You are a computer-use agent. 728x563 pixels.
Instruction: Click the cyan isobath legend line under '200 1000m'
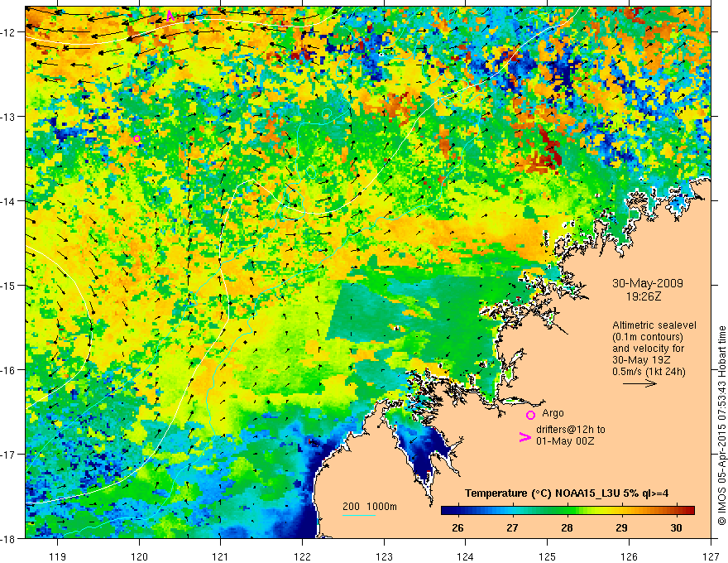359,515
